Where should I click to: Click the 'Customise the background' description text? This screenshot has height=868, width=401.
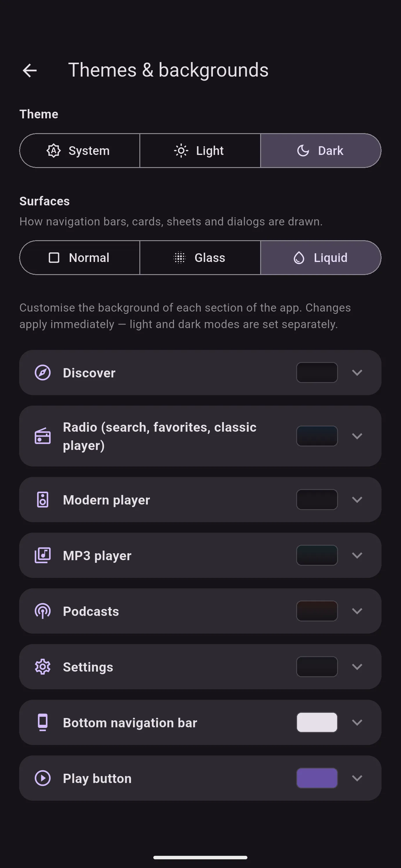coord(185,316)
